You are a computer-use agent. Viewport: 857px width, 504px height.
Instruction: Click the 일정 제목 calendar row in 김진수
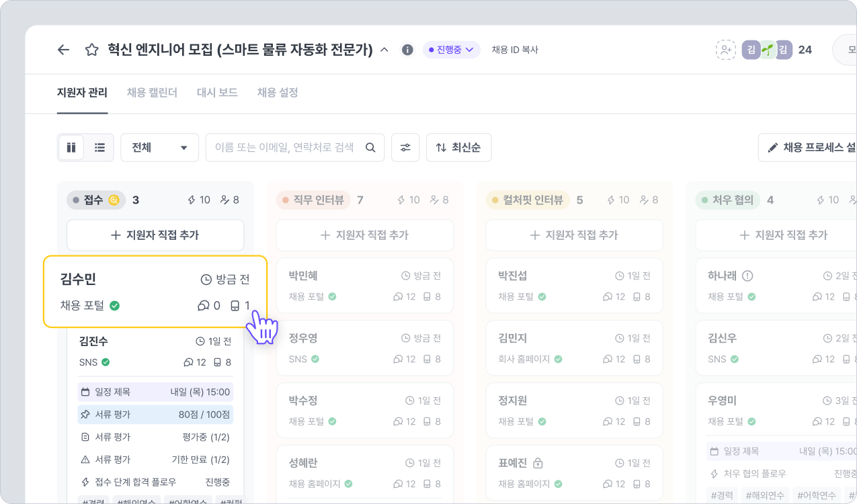click(x=155, y=392)
